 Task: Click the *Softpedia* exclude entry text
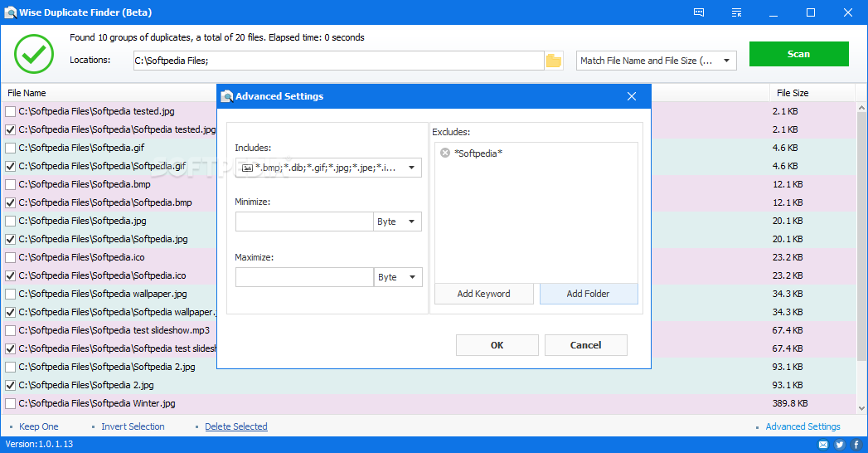point(478,153)
